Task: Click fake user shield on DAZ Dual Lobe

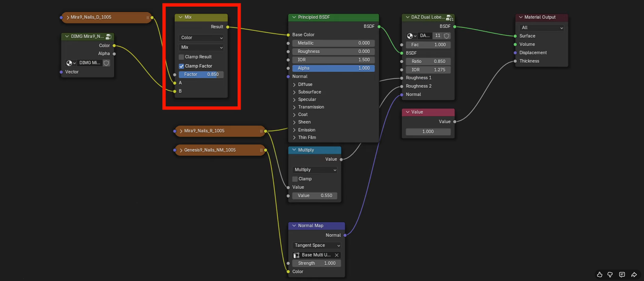Action: [x=447, y=36]
